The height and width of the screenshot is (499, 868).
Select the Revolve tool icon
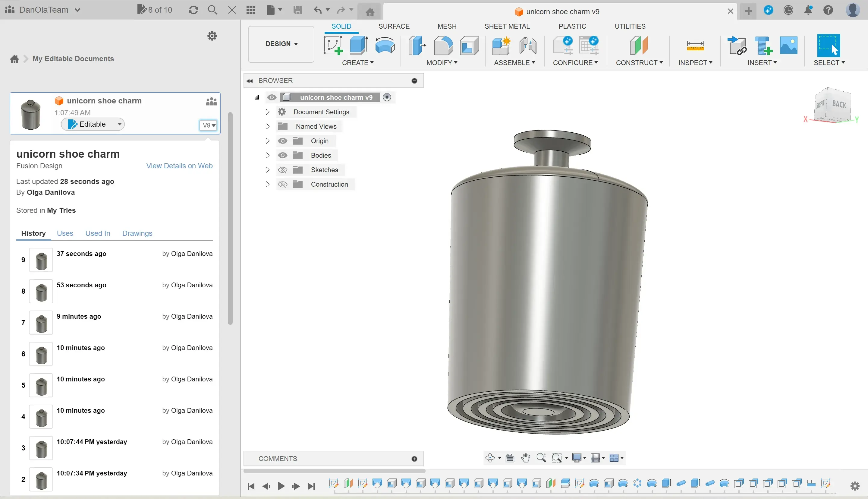pyautogui.click(x=385, y=45)
